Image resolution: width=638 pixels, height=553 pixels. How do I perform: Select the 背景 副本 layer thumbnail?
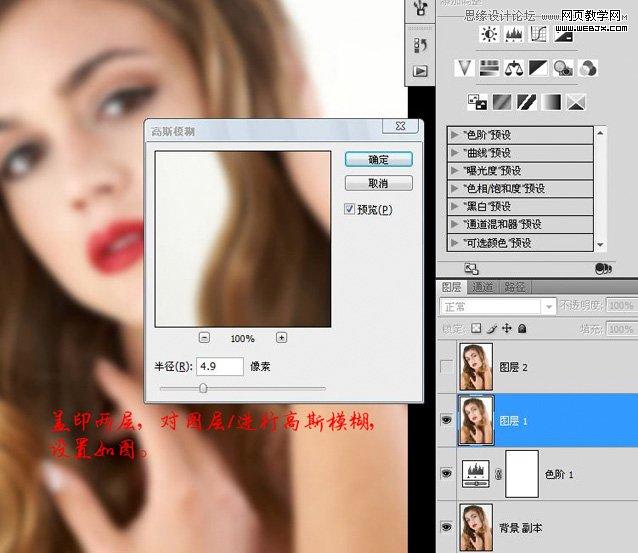point(476,527)
